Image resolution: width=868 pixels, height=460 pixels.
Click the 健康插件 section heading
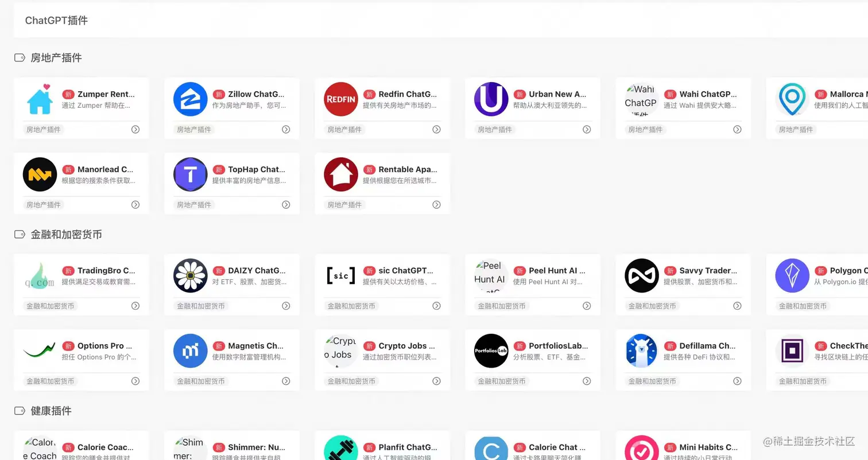pyautogui.click(x=51, y=411)
